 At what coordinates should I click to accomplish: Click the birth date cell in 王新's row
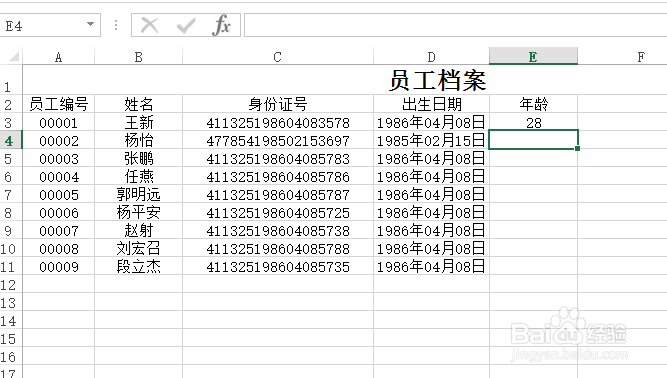tap(431, 122)
